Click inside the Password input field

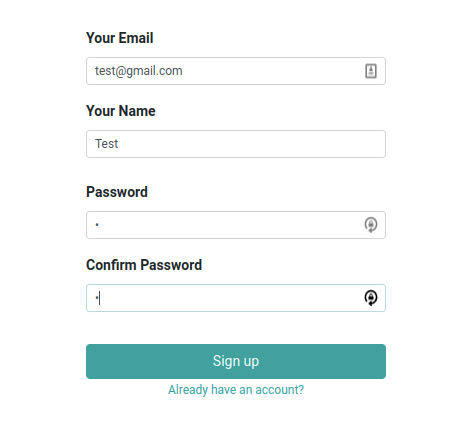[236, 225]
